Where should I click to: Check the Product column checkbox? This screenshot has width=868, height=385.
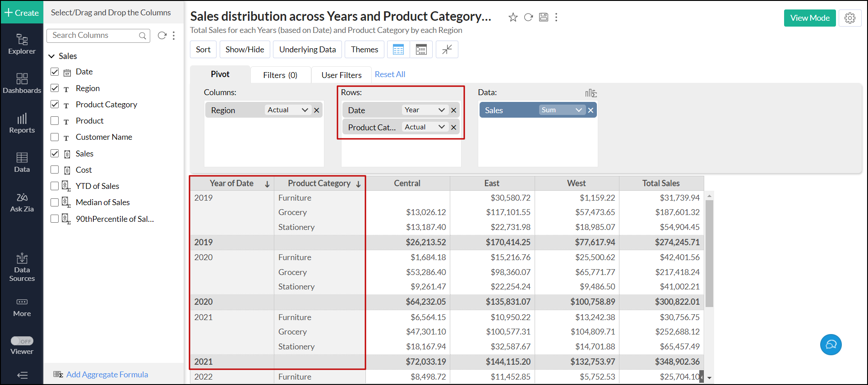click(x=55, y=121)
